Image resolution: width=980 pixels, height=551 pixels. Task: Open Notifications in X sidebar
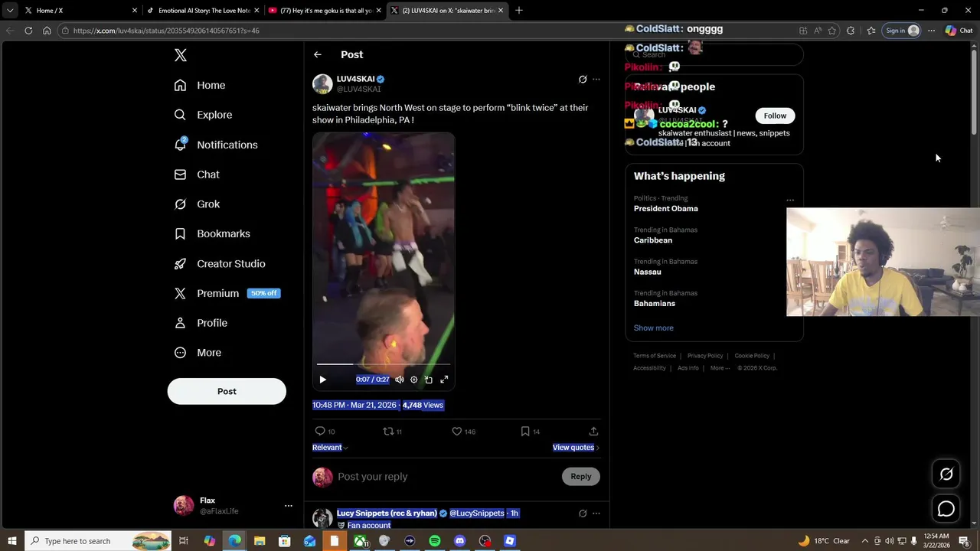click(216, 145)
